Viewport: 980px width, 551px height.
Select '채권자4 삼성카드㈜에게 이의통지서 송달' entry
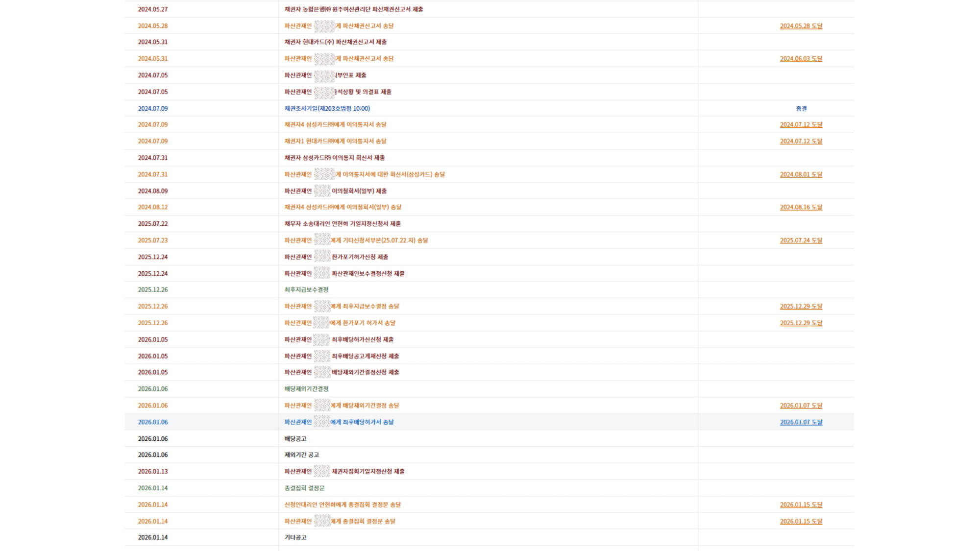(336, 125)
